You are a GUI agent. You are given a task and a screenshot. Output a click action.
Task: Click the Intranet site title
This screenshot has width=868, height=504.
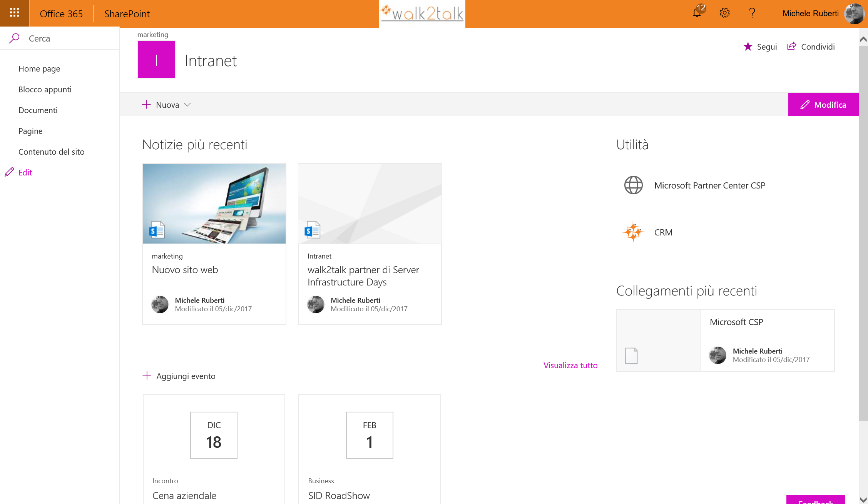pos(211,60)
